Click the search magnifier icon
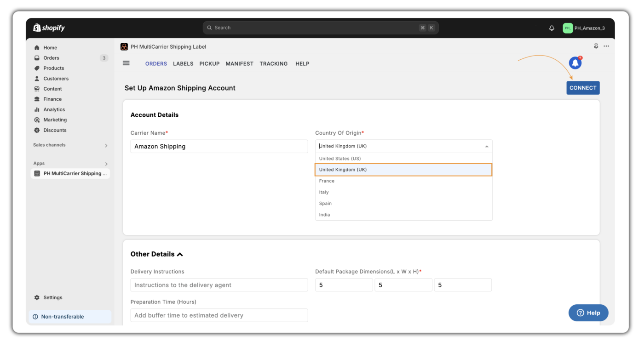644x342 pixels. pyautogui.click(x=210, y=28)
